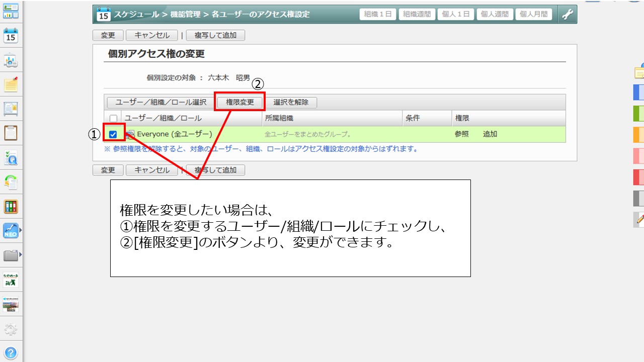
Task: Click the 個別アクセス権の変更 heading
Action: [156, 54]
